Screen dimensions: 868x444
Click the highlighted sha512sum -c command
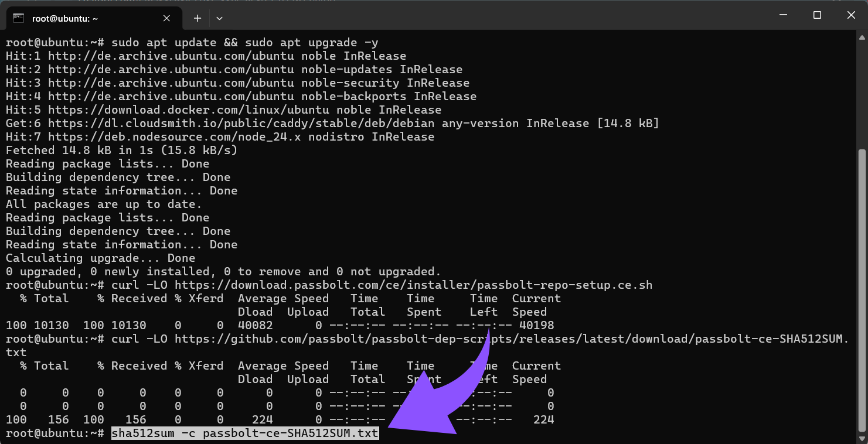245,433
